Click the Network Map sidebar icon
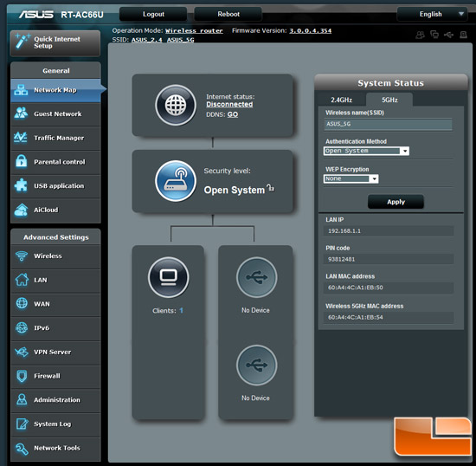Viewport: 476px width, 466px height. (x=21, y=90)
